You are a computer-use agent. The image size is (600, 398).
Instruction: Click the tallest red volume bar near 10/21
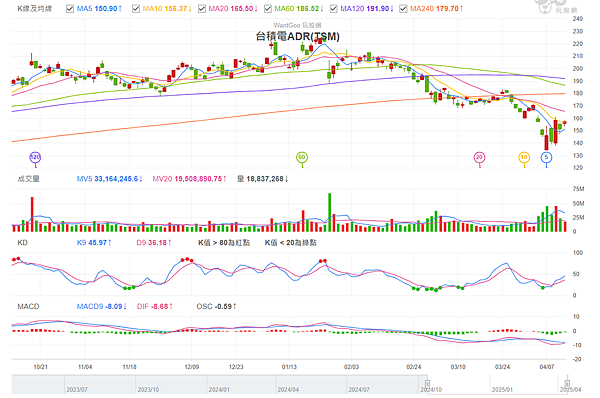(32, 214)
